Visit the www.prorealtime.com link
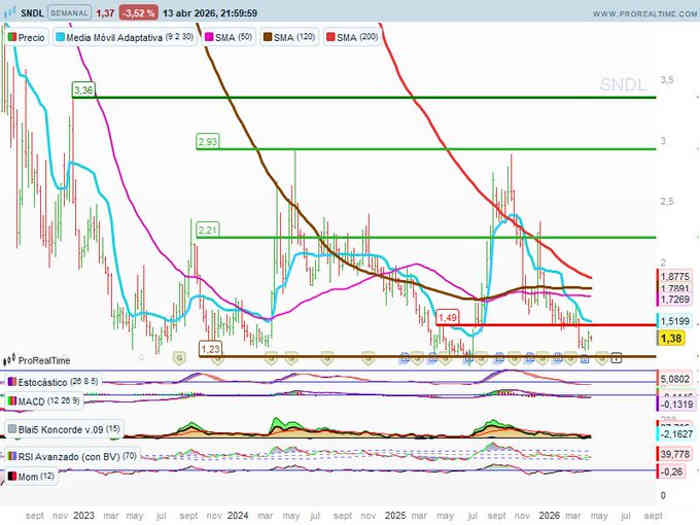The height and width of the screenshot is (525, 700). (643, 14)
